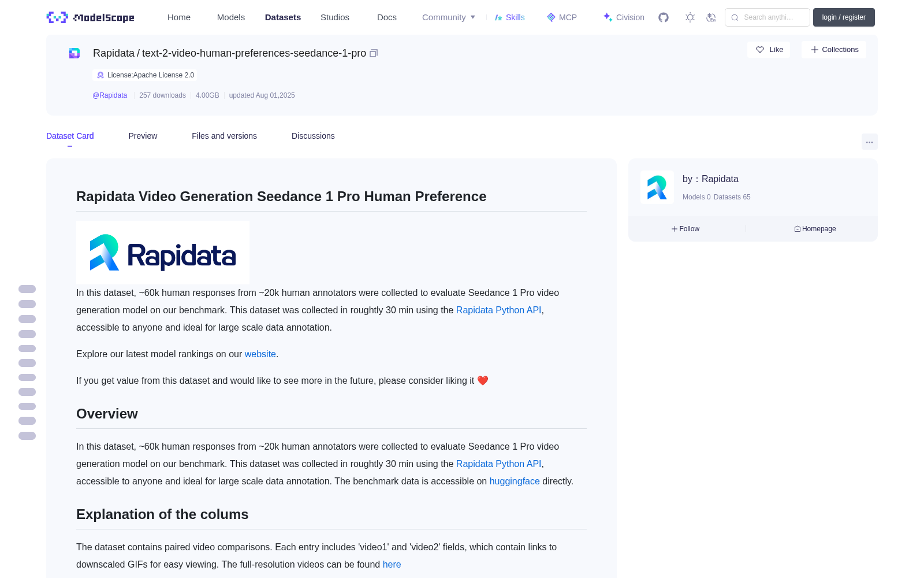This screenshot has width=924, height=578.
Task: Open the GitHub icon link
Action: [664, 17]
